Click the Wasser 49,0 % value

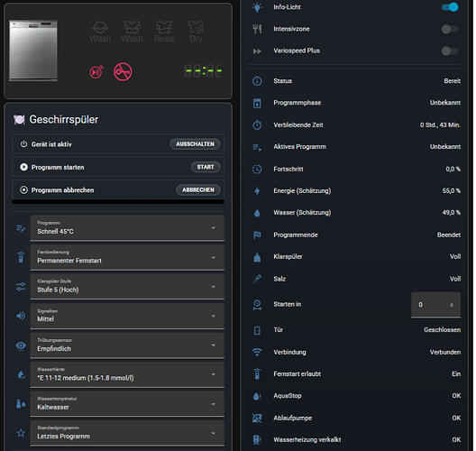pos(452,213)
